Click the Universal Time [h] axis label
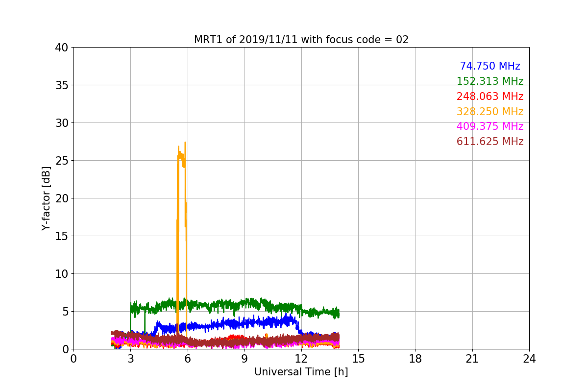This screenshot has height=392, width=588. [x=301, y=372]
